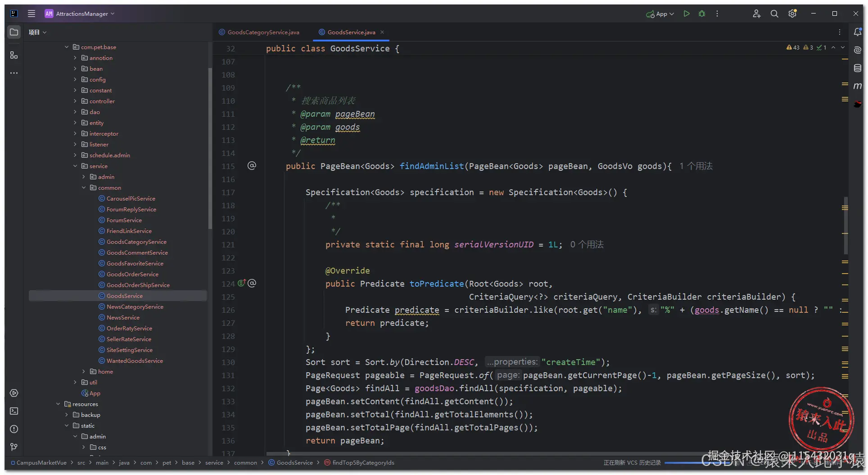Select the GoodsService tree row
868x475 pixels.
point(118,296)
